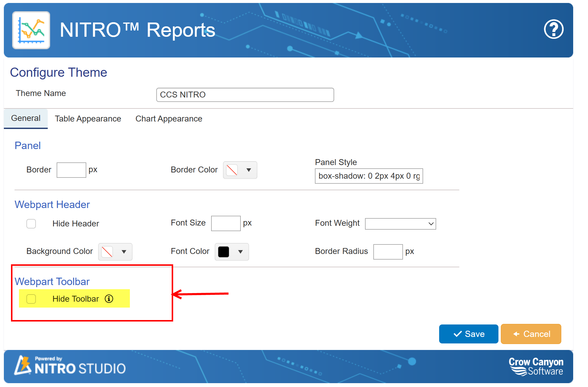Open the Background Color dropdown arrow
This screenshot has height=387, width=588.
pyautogui.click(x=124, y=252)
